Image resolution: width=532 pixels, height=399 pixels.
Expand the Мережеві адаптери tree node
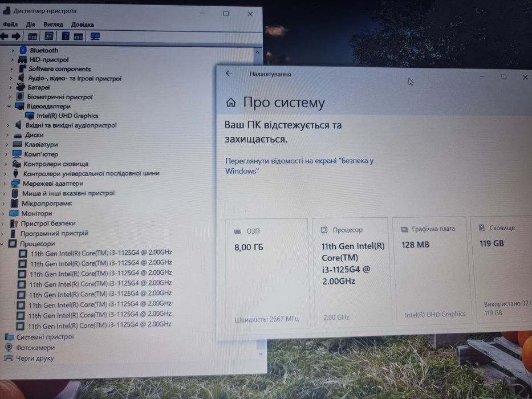[5, 184]
